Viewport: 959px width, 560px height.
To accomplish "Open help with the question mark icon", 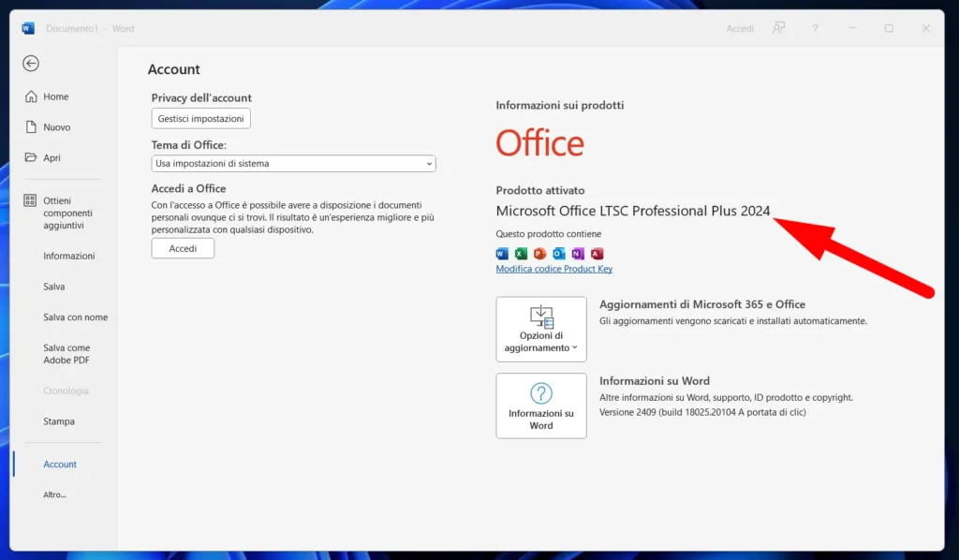I will 816,28.
